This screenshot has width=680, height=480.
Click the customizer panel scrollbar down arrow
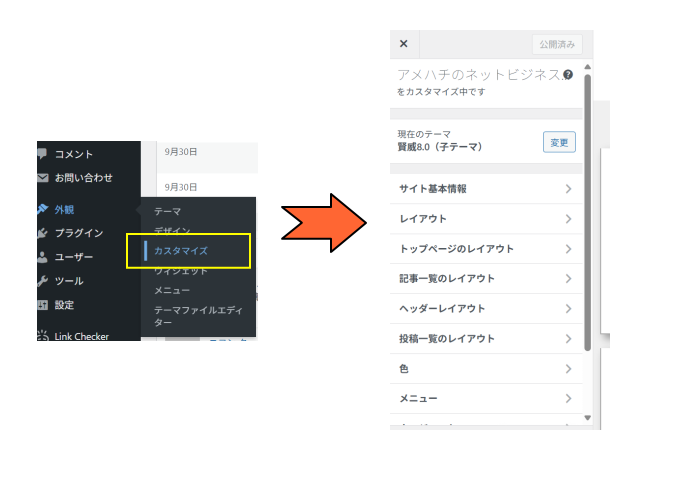click(x=587, y=417)
